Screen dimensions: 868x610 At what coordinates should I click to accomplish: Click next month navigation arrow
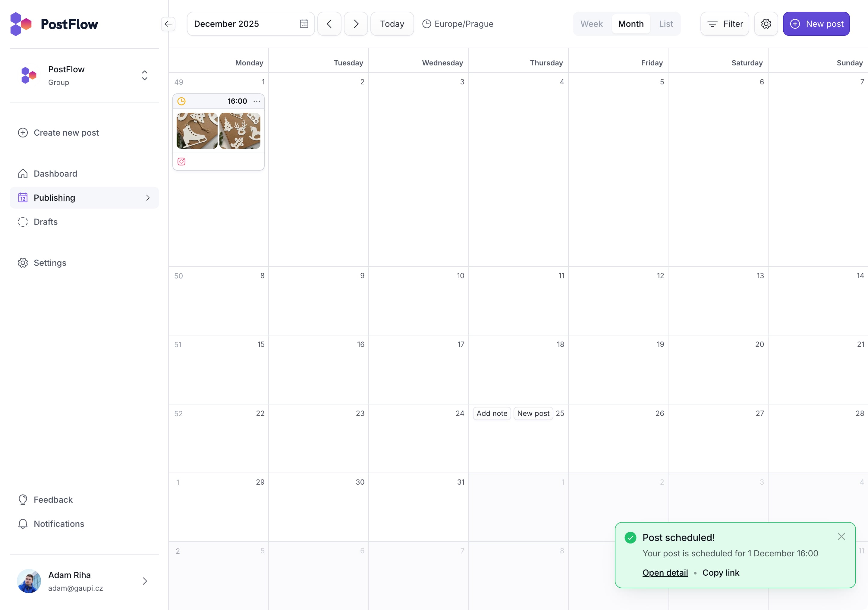356,24
